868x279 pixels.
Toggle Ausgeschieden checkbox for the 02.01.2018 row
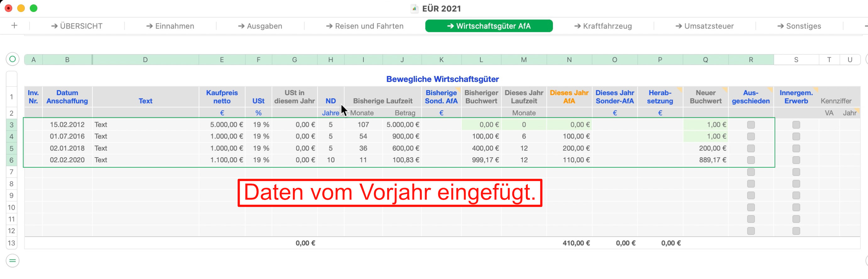[x=751, y=148]
